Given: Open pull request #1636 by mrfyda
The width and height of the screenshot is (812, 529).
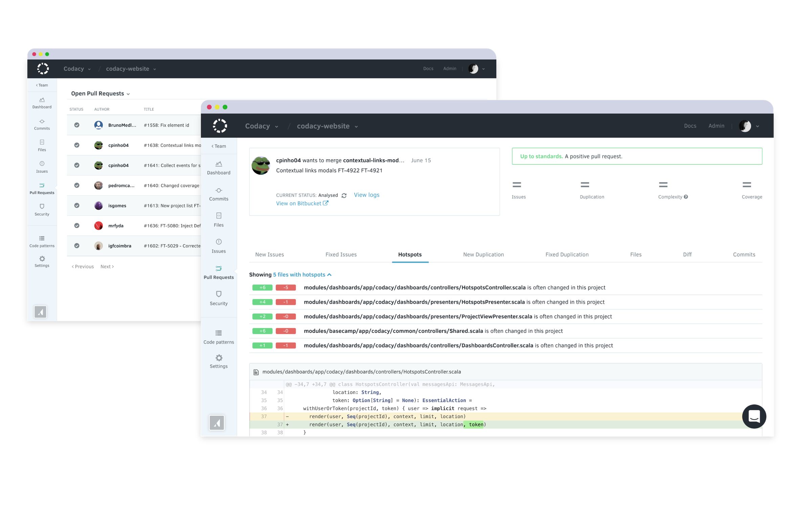Looking at the screenshot, I should coord(172,226).
